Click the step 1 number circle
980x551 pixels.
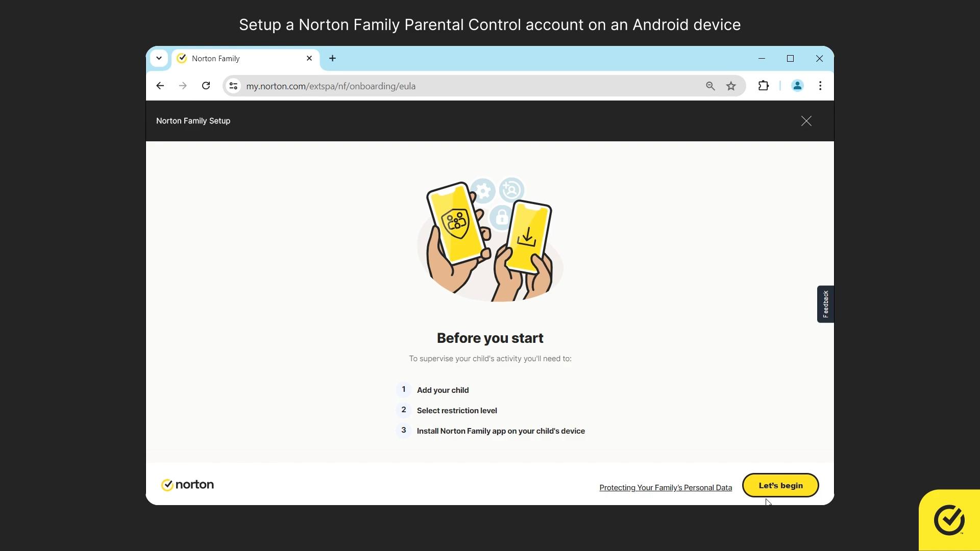[x=404, y=390]
